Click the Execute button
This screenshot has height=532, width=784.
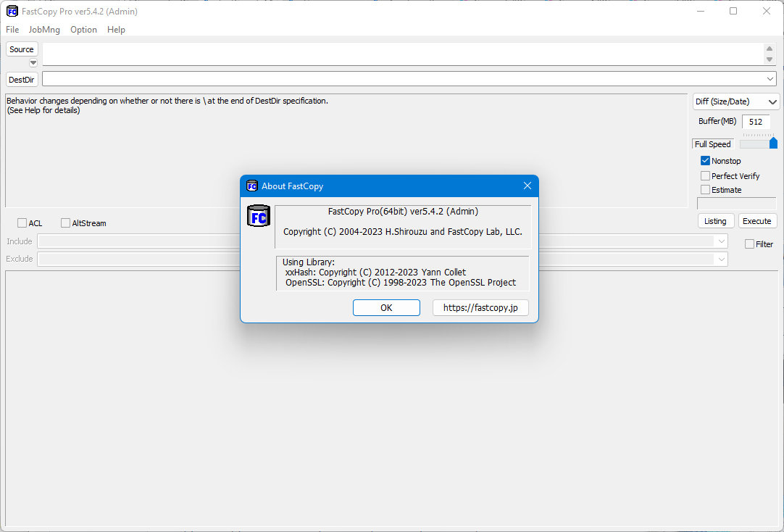tap(757, 220)
